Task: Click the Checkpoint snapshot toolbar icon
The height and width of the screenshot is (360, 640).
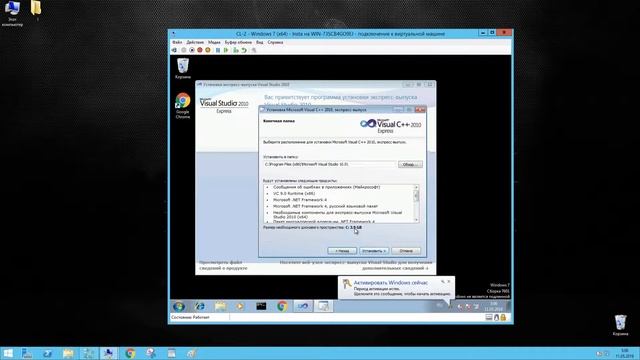Action: pos(236,50)
